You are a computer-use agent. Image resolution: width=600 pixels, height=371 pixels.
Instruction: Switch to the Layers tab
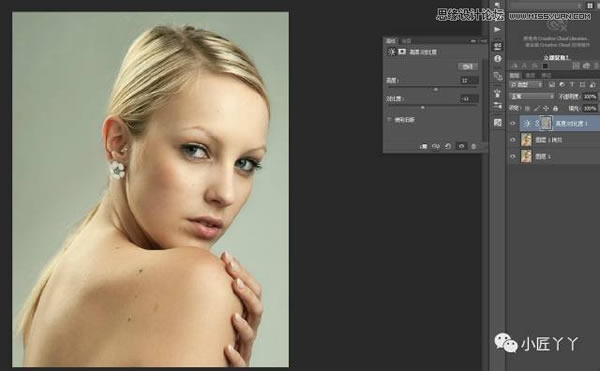point(514,75)
